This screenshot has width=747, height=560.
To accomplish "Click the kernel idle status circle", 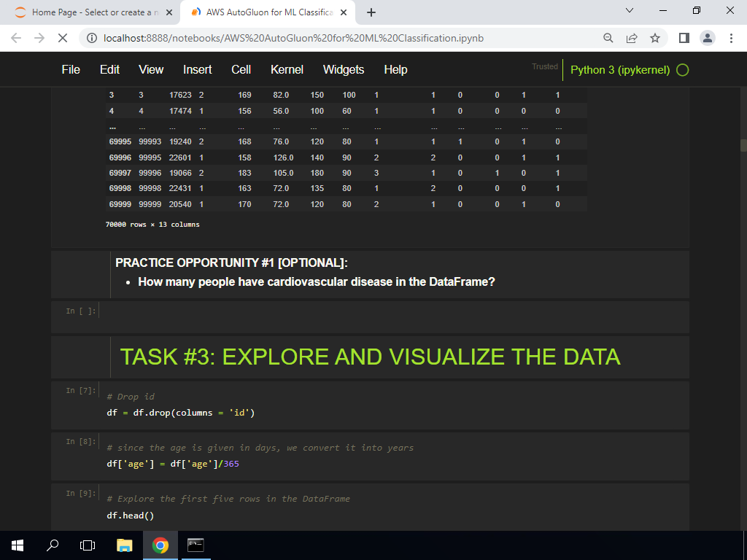I will [683, 70].
